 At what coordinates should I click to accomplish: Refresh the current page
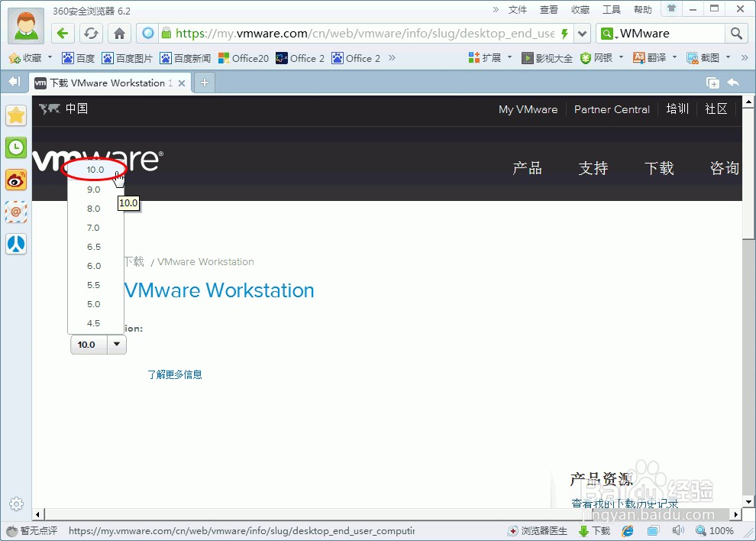pyautogui.click(x=91, y=34)
